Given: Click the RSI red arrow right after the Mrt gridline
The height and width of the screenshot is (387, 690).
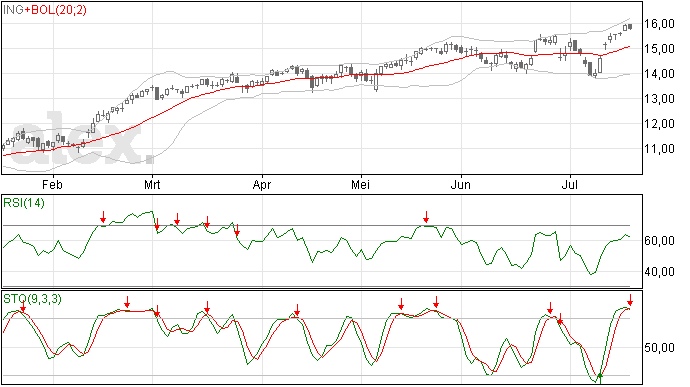Looking at the screenshot, I should point(157,224).
